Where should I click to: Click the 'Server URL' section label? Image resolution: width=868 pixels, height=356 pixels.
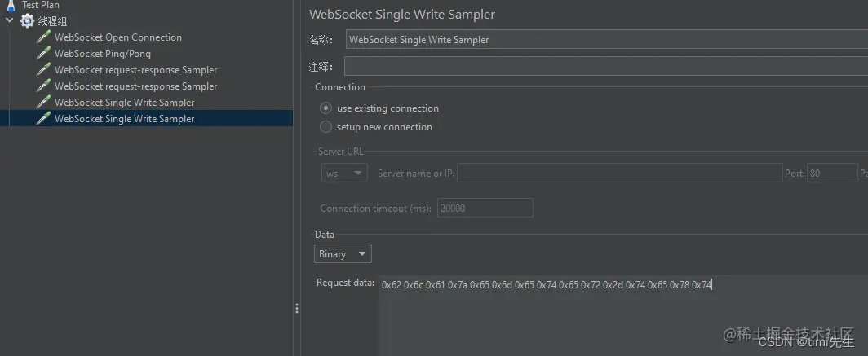tap(340, 152)
